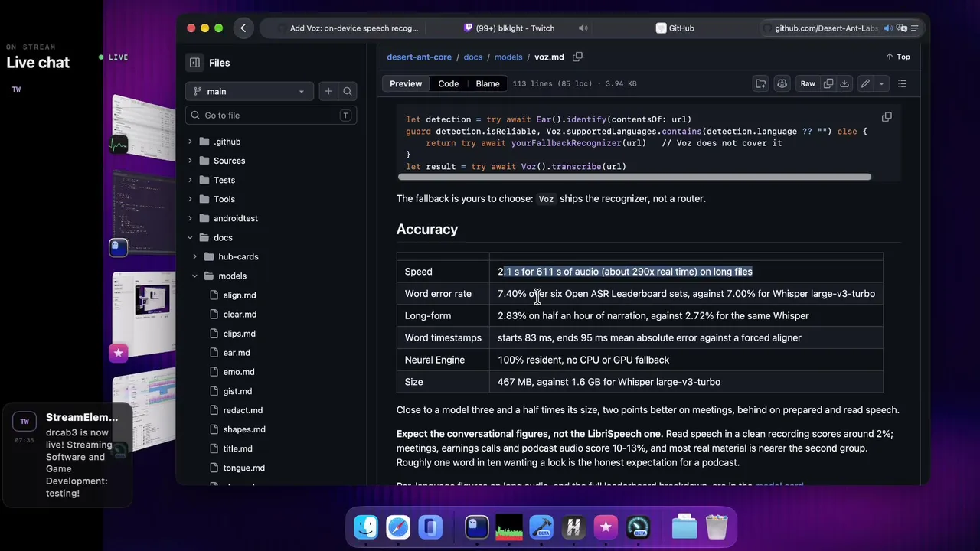Open tongue.md in the file tree
The image size is (980, 551).
244,468
